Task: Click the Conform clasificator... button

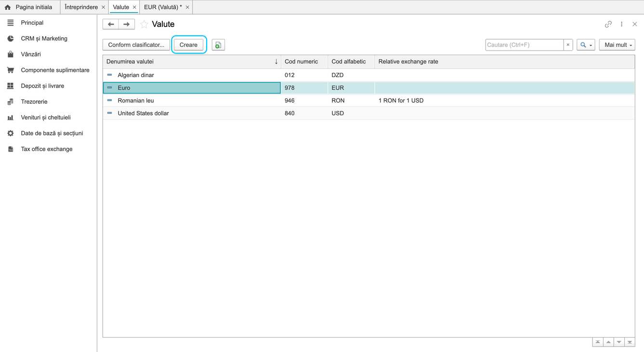Action: tap(136, 45)
